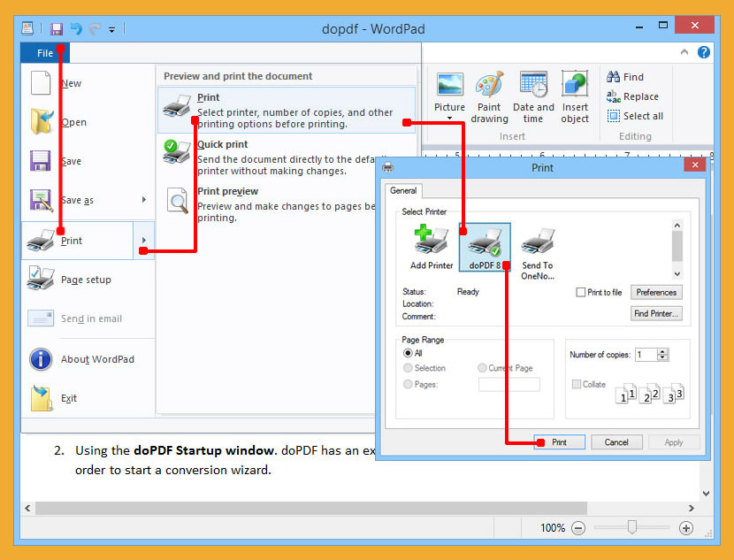The height and width of the screenshot is (560, 734).
Task: Select the doPDF 8 printer
Action: (x=485, y=247)
